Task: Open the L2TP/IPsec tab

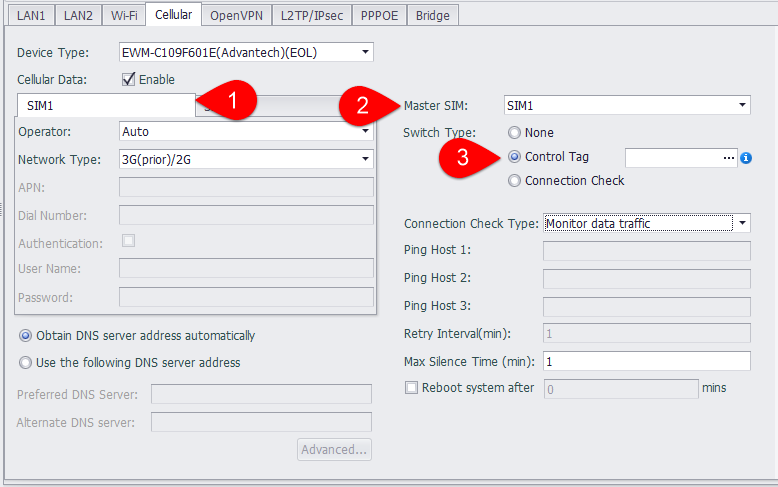Action: (312, 15)
